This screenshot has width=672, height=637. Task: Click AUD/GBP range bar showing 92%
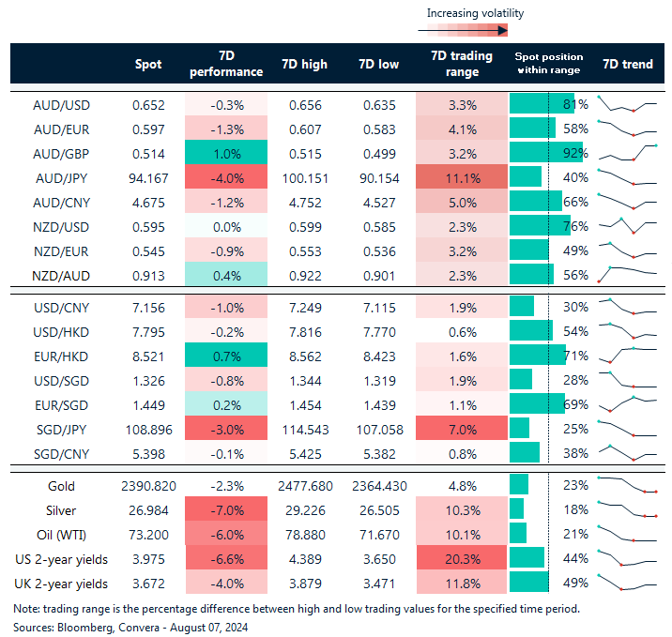[546, 152]
